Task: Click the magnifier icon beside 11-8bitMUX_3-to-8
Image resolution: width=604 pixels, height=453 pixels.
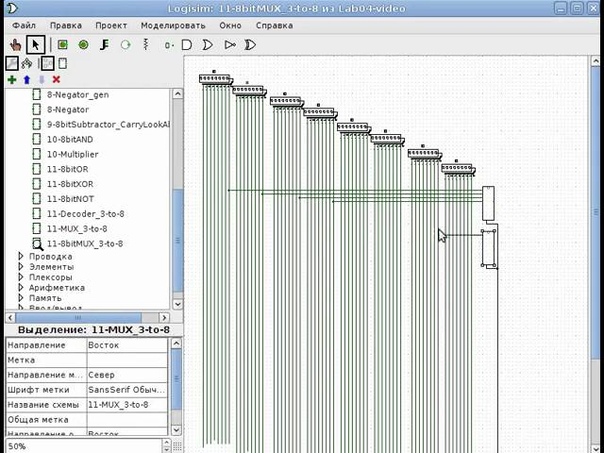Action: 37,244
